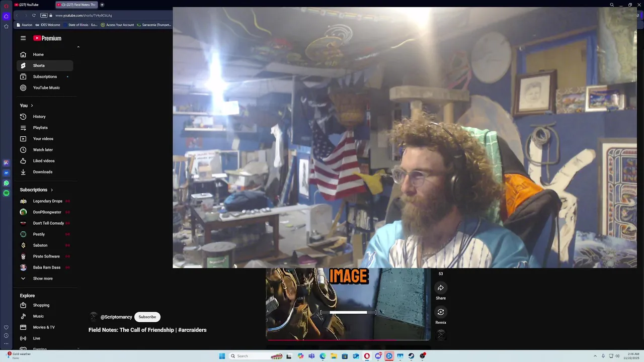Open the IDES Welcome bookmark
The height and width of the screenshot is (362, 644).
click(x=48, y=25)
